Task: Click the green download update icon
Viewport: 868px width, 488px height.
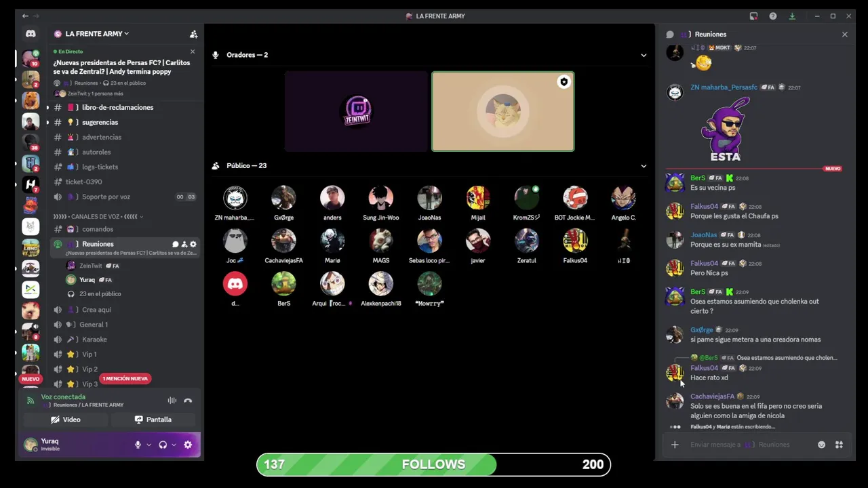Action: (792, 16)
